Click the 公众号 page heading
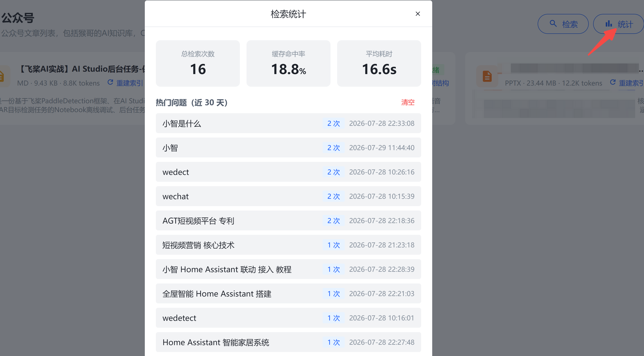The height and width of the screenshot is (356, 644). pos(18,18)
